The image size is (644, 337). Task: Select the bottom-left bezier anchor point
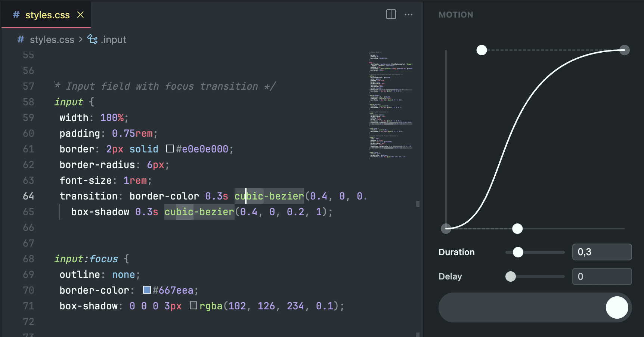(x=446, y=229)
